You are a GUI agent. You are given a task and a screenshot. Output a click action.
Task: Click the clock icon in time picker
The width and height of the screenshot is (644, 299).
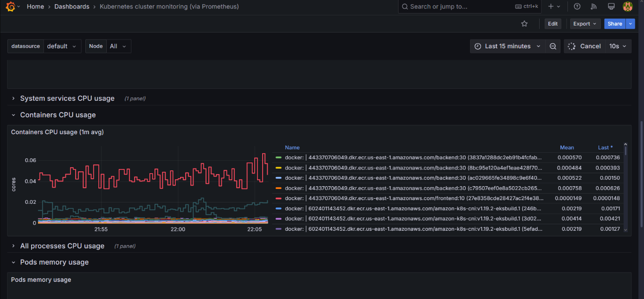pyautogui.click(x=478, y=46)
